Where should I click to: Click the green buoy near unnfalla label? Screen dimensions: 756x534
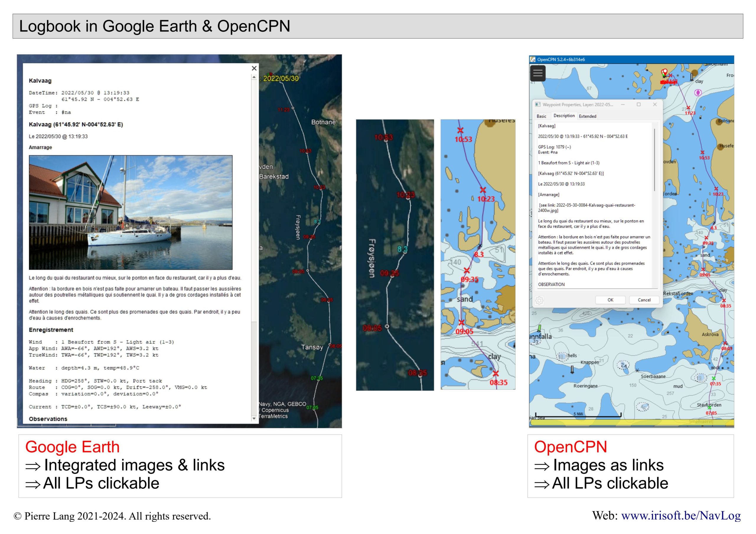(x=539, y=328)
